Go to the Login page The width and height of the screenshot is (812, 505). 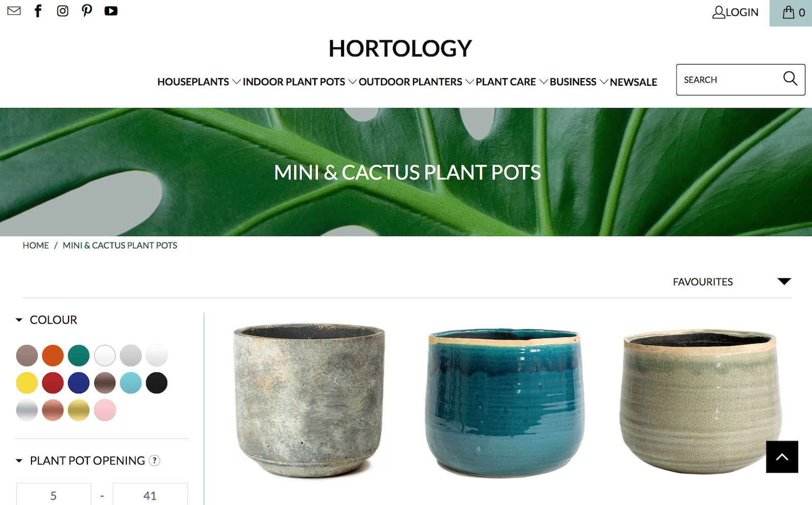(x=735, y=12)
